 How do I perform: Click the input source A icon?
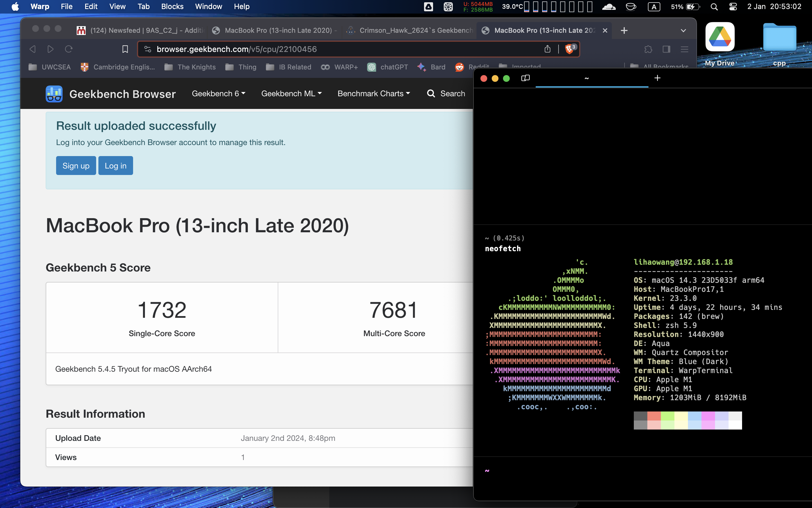[x=654, y=6]
